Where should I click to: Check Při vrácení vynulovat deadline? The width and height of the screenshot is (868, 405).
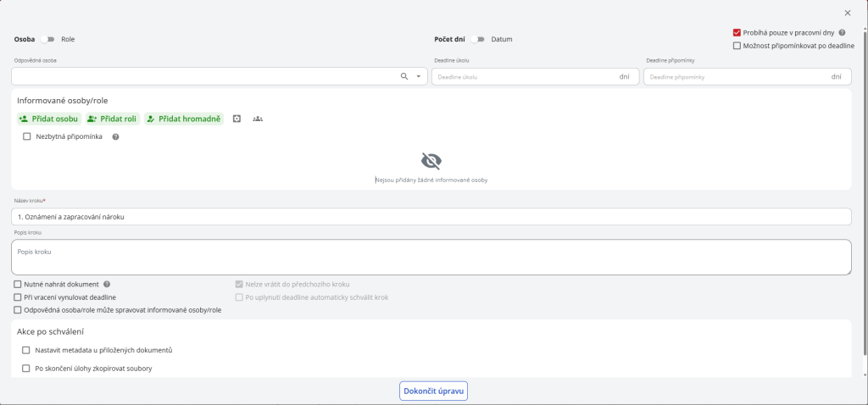click(18, 297)
